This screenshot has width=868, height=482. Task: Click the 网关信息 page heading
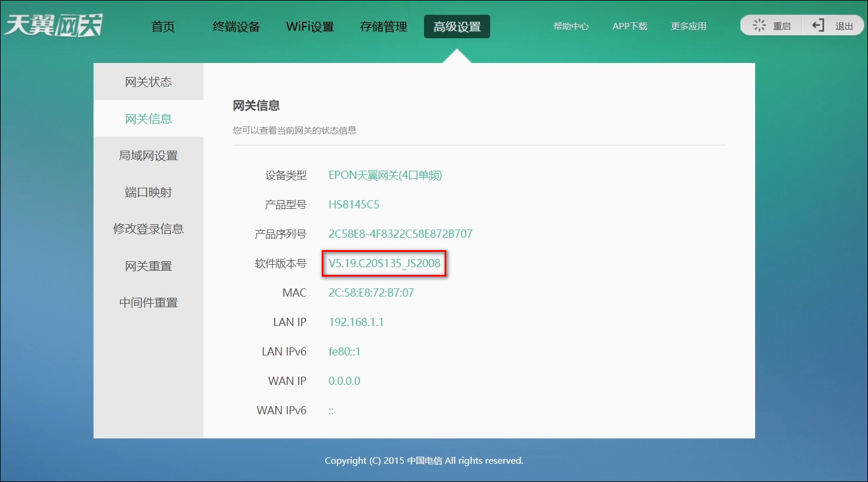click(x=256, y=106)
